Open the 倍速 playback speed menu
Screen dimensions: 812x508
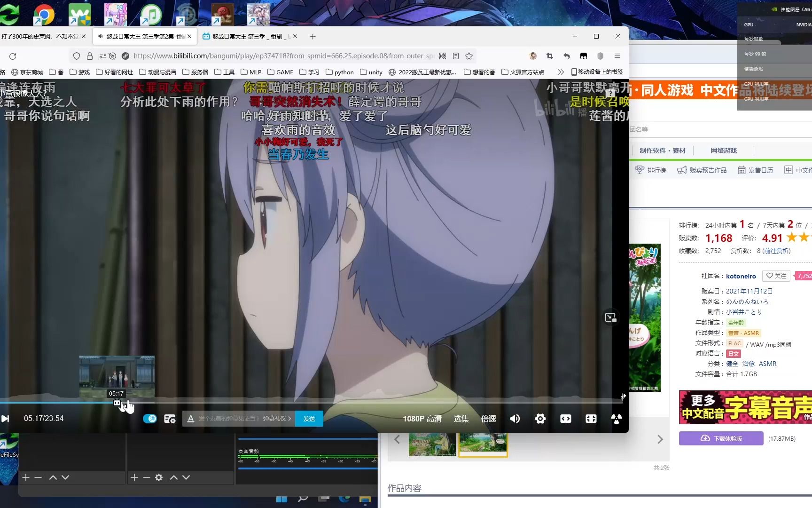pyautogui.click(x=489, y=419)
